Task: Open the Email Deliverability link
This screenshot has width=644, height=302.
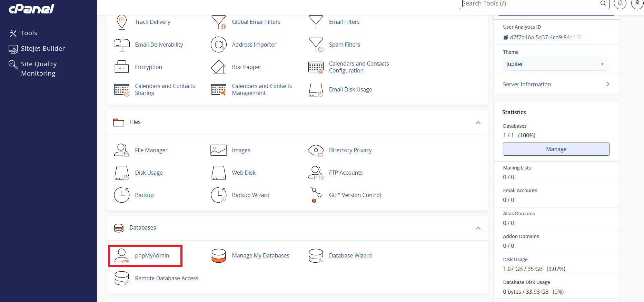Action: coord(159,45)
